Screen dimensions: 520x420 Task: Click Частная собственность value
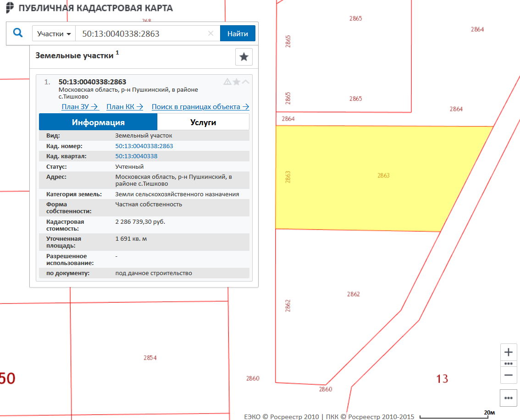click(149, 204)
